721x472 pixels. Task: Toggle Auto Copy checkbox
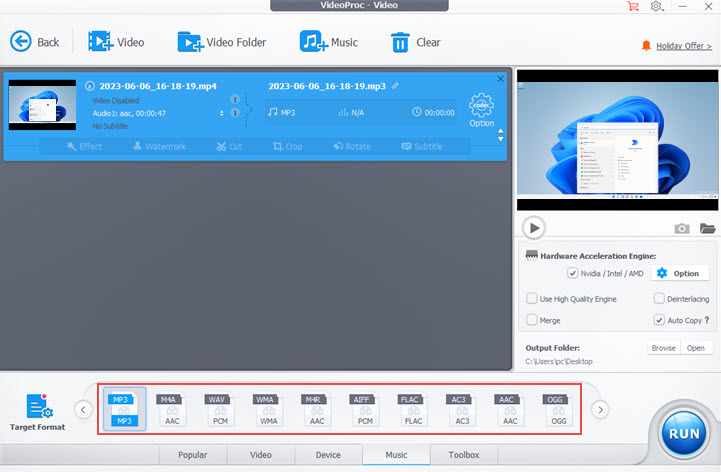point(659,320)
